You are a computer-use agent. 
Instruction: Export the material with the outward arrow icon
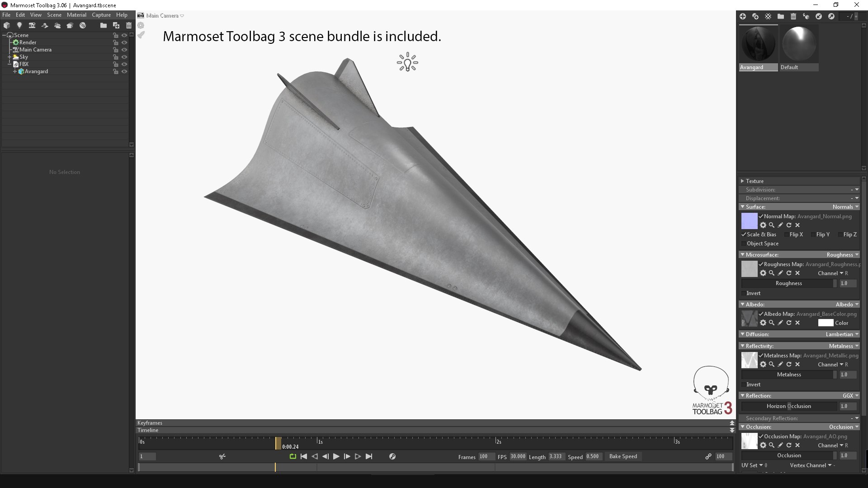coord(831,16)
